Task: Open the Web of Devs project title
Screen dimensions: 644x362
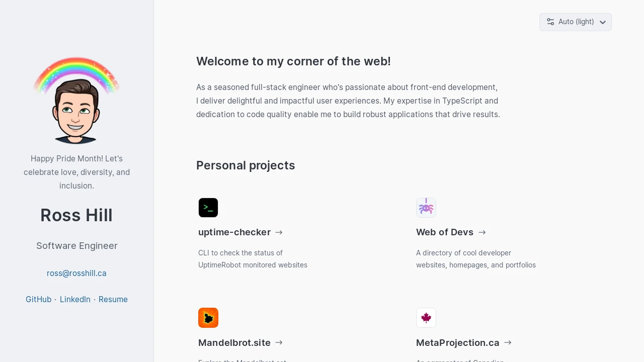Action: click(445, 232)
